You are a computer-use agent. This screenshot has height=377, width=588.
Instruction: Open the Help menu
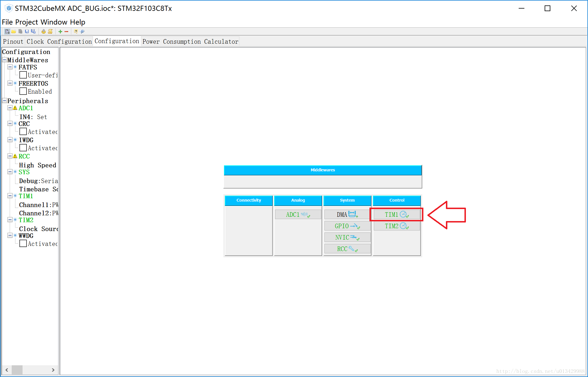78,22
